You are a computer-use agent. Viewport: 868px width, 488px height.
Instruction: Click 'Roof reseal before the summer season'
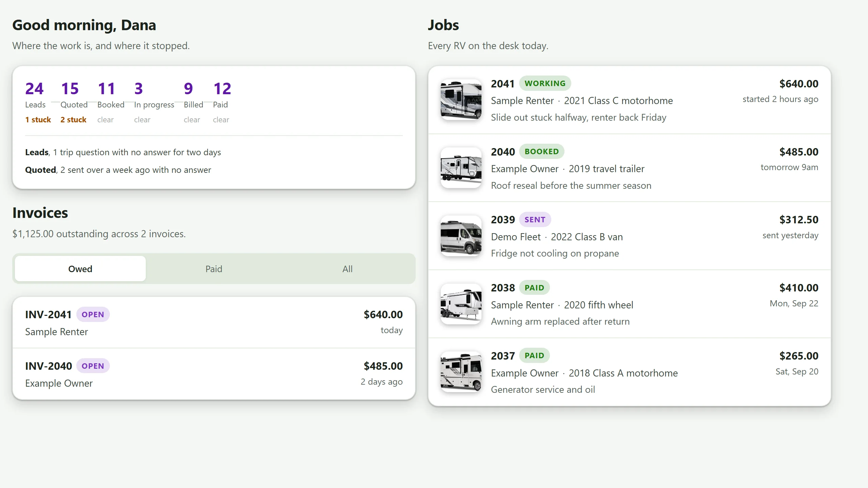(x=571, y=185)
